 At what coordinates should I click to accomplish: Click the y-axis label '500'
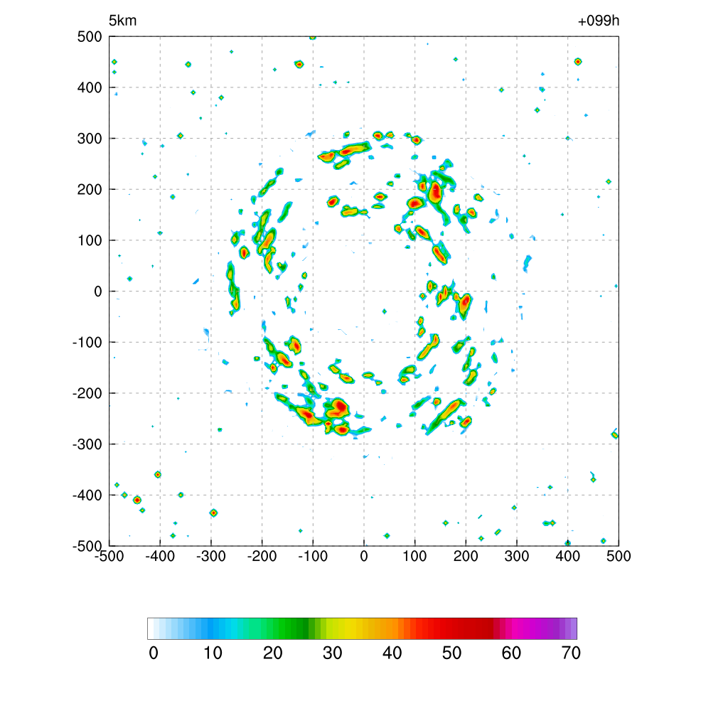point(90,37)
